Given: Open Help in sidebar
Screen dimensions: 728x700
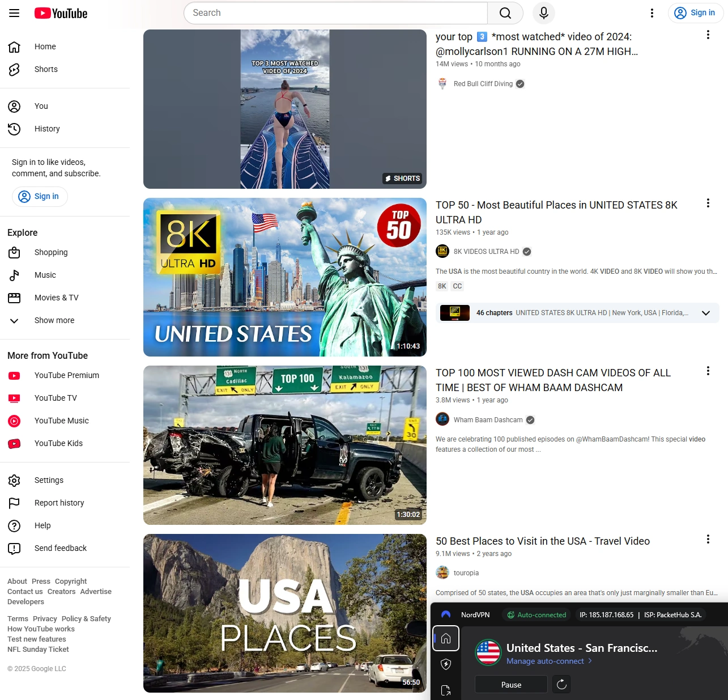Looking at the screenshot, I should pyautogui.click(x=65, y=525).
